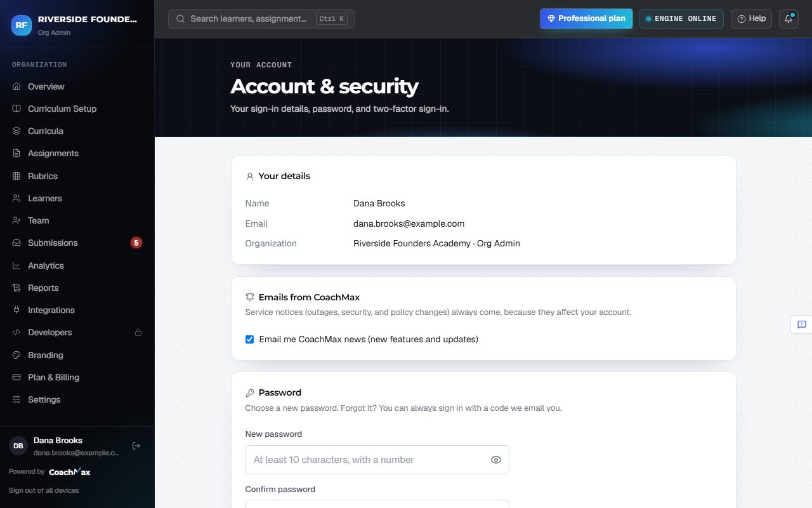Open Plan & Billing menu item
The width and height of the screenshot is (812, 508).
pos(77,377)
